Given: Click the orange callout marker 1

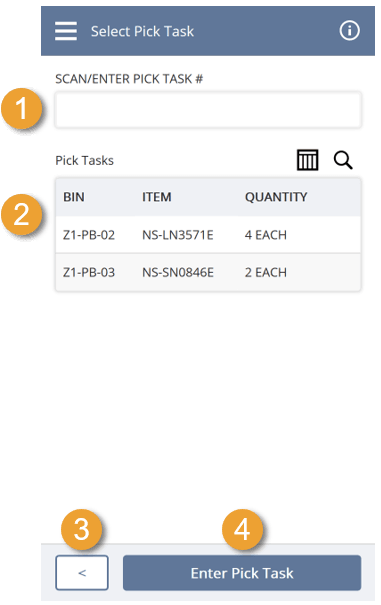Looking at the screenshot, I should pyautogui.click(x=22, y=108).
